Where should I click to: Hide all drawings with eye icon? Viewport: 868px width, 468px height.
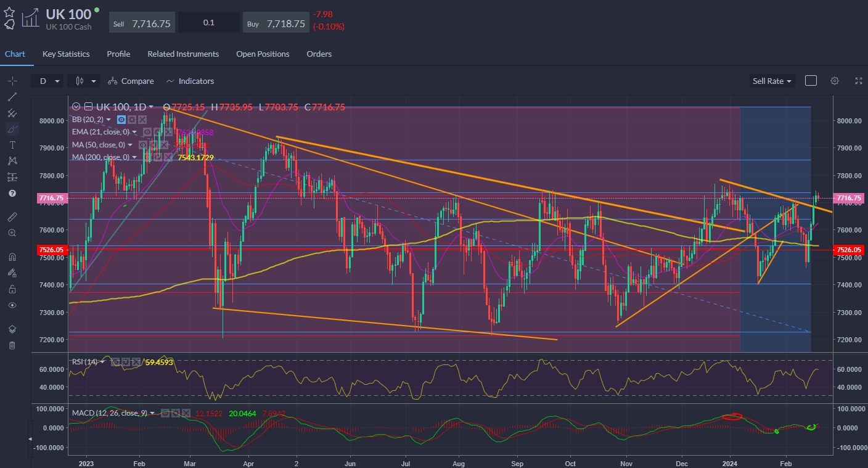12,305
